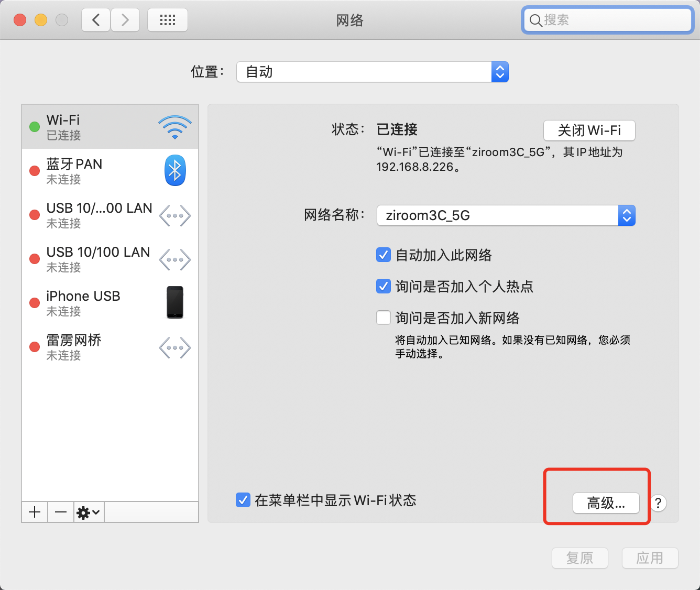Toggle 询问是否加入个人热点 checkbox
Viewport: 700px width, 590px height.
click(x=384, y=287)
